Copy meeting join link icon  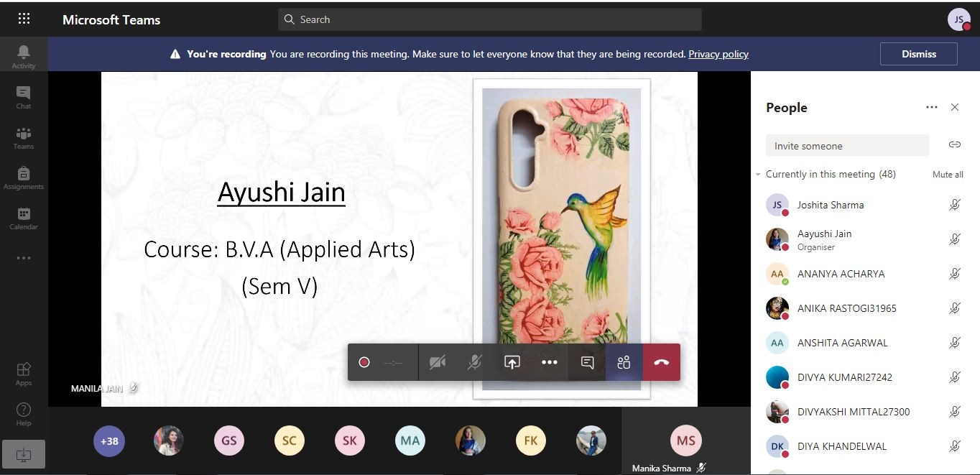coord(954,145)
